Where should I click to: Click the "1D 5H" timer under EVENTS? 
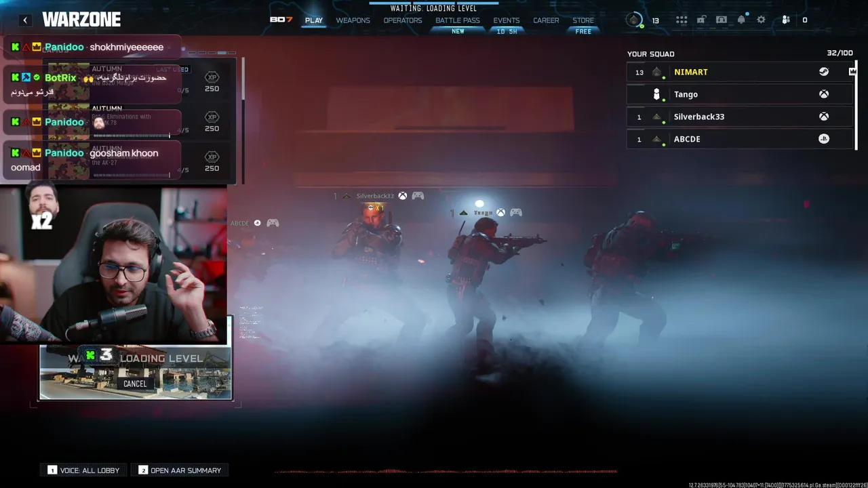point(507,31)
